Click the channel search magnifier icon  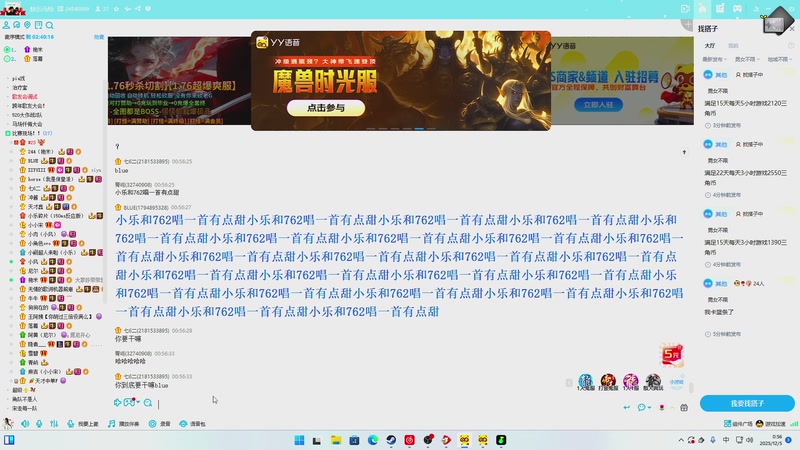[x=49, y=25]
